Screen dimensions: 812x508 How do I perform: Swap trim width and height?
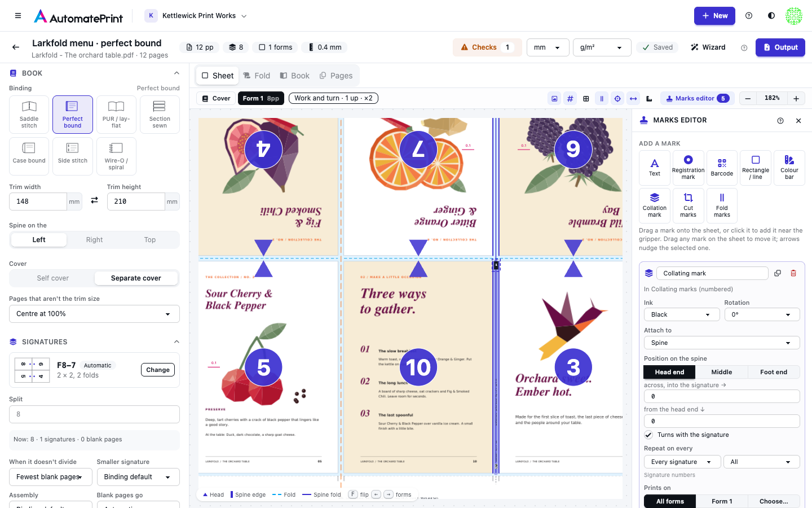95,200
